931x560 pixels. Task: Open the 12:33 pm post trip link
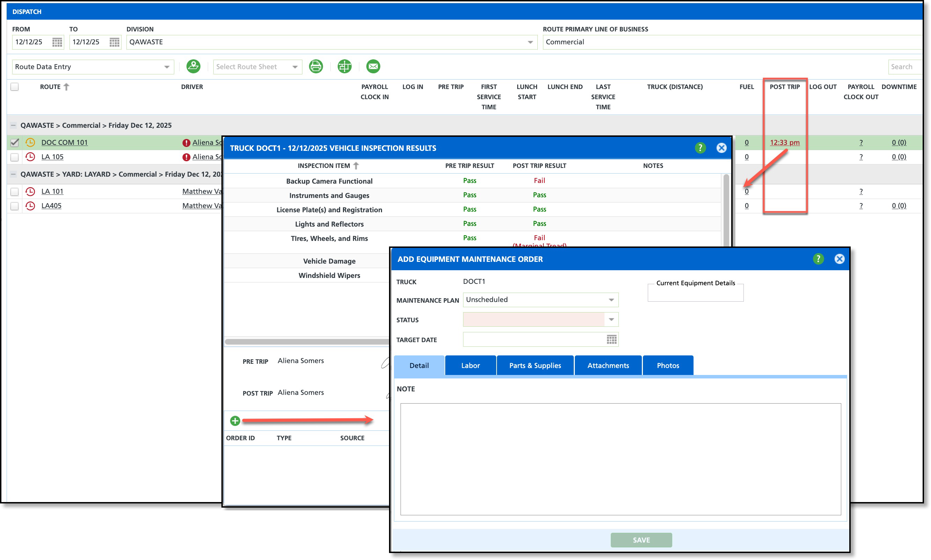pyautogui.click(x=784, y=143)
